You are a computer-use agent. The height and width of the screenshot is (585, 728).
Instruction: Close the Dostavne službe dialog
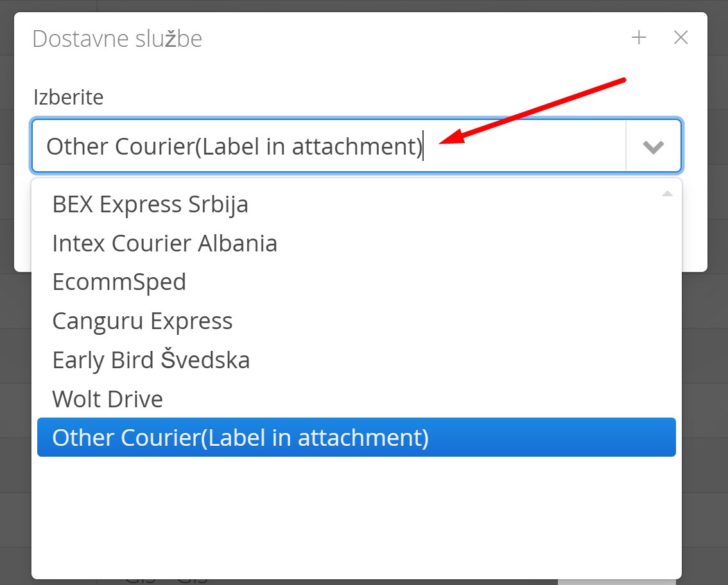pyautogui.click(x=680, y=38)
